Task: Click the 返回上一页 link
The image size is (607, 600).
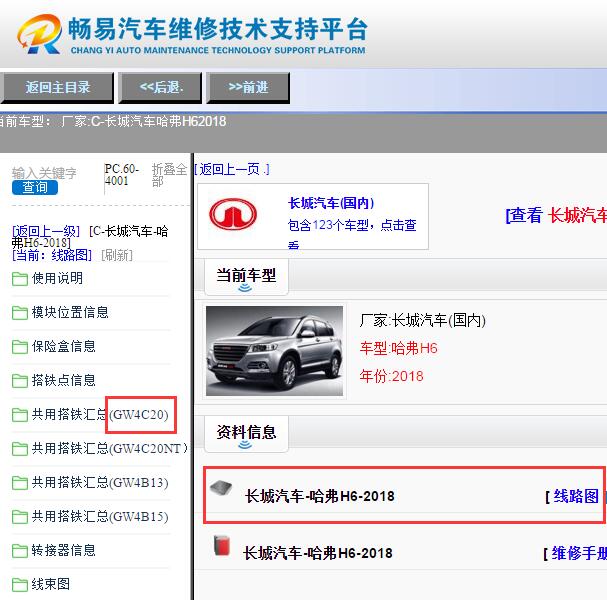Action: tap(231, 170)
